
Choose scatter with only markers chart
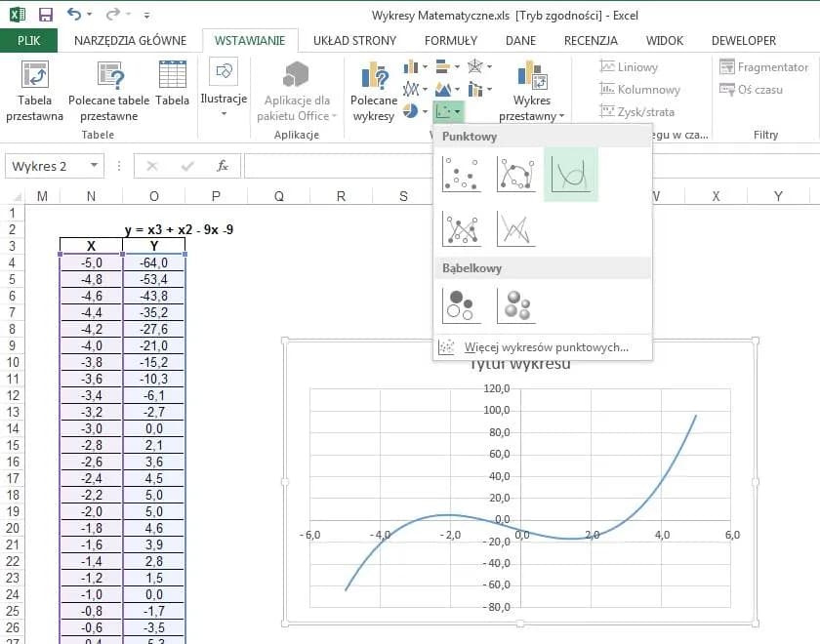pos(461,175)
